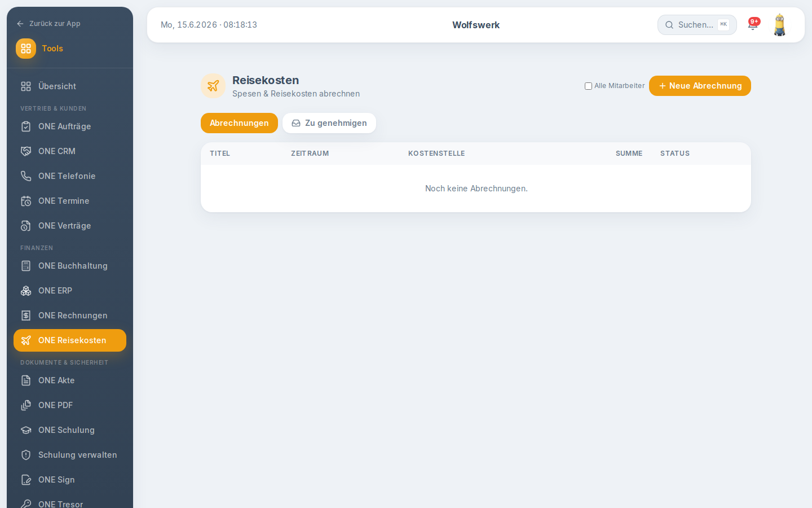Click the Kostenstelle column header
The height and width of the screenshot is (508, 812).
click(436, 154)
